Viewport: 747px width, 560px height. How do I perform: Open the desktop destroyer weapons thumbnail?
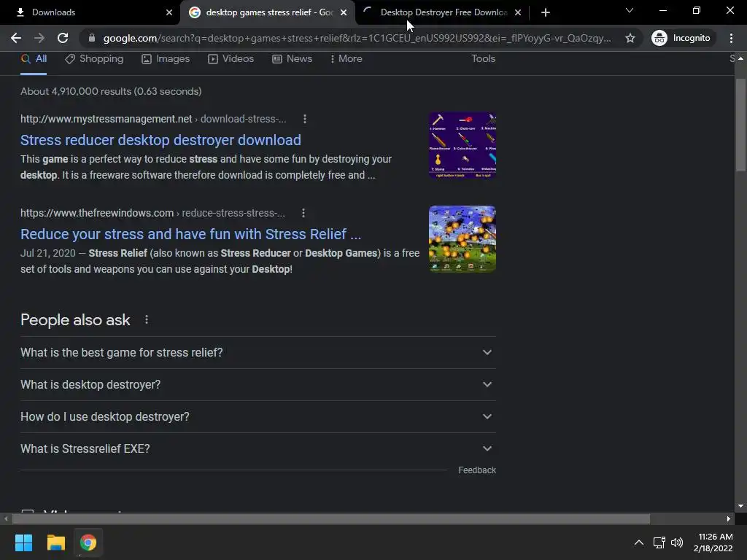click(x=462, y=145)
